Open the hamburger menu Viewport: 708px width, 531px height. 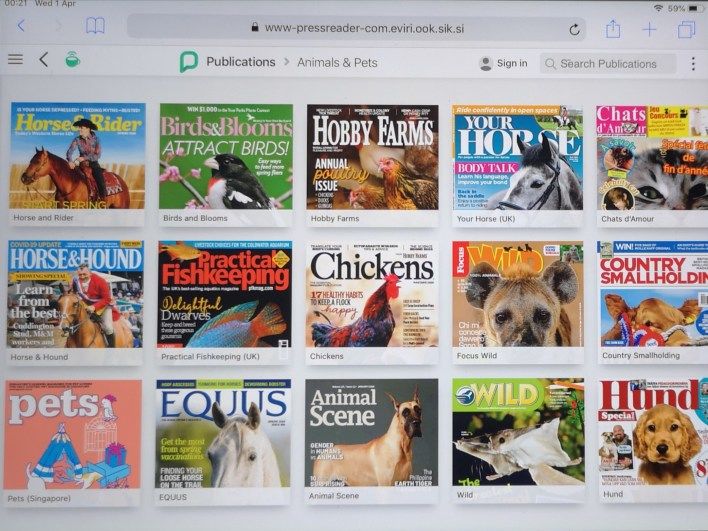coord(15,60)
